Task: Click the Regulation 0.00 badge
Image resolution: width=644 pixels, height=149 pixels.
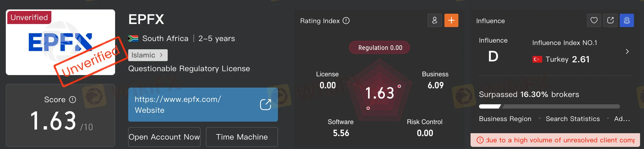Action: pos(379,48)
